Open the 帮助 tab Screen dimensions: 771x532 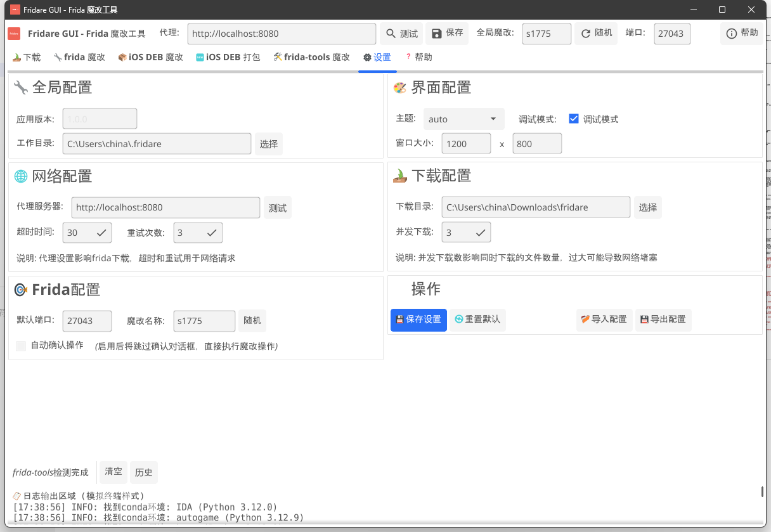click(x=418, y=57)
